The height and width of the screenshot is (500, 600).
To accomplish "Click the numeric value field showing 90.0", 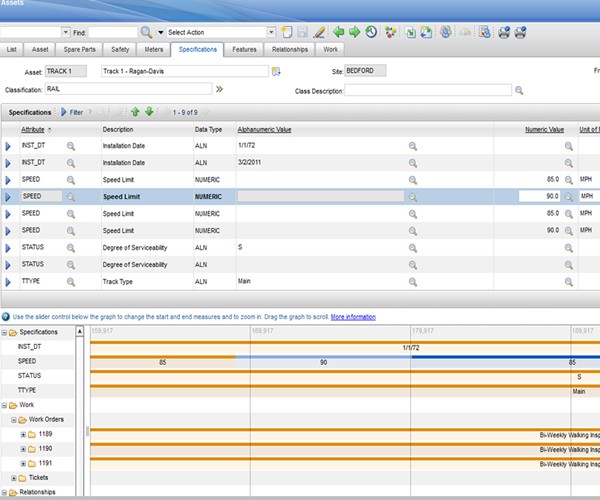I will pos(540,196).
